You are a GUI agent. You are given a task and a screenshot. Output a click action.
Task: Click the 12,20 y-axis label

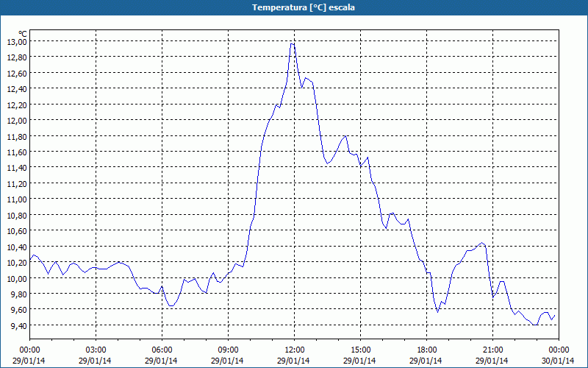(16, 105)
